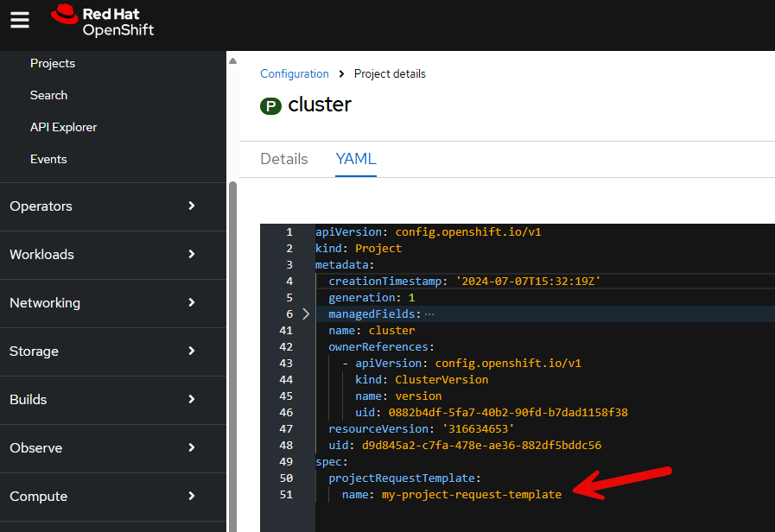The width and height of the screenshot is (775, 532).
Task: Click the generation value 1
Action: (x=412, y=298)
